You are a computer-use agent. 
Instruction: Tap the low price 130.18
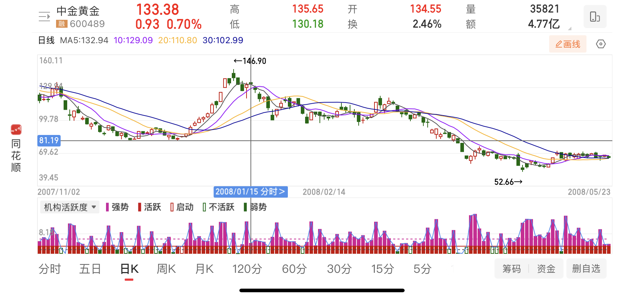[x=308, y=24]
